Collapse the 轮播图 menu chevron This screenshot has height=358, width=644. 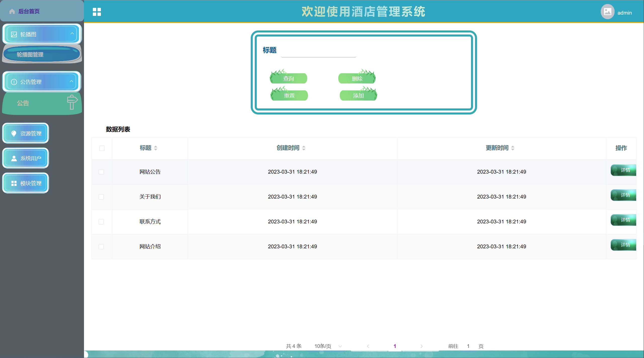click(x=72, y=33)
